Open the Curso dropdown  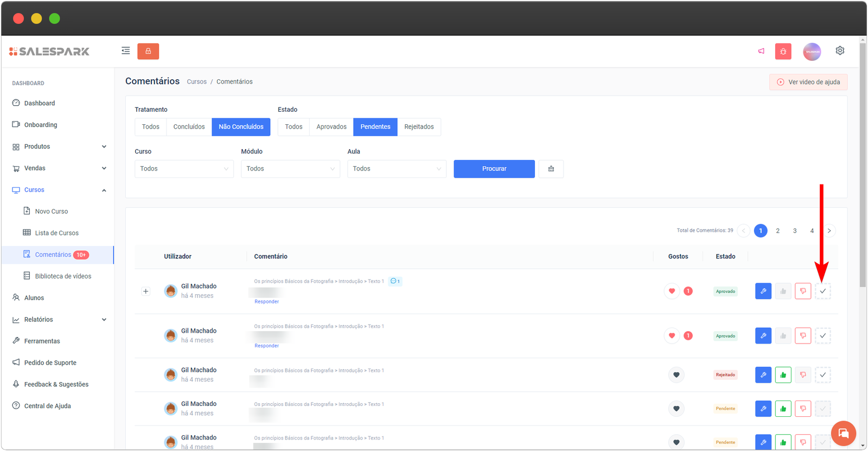coord(184,169)
